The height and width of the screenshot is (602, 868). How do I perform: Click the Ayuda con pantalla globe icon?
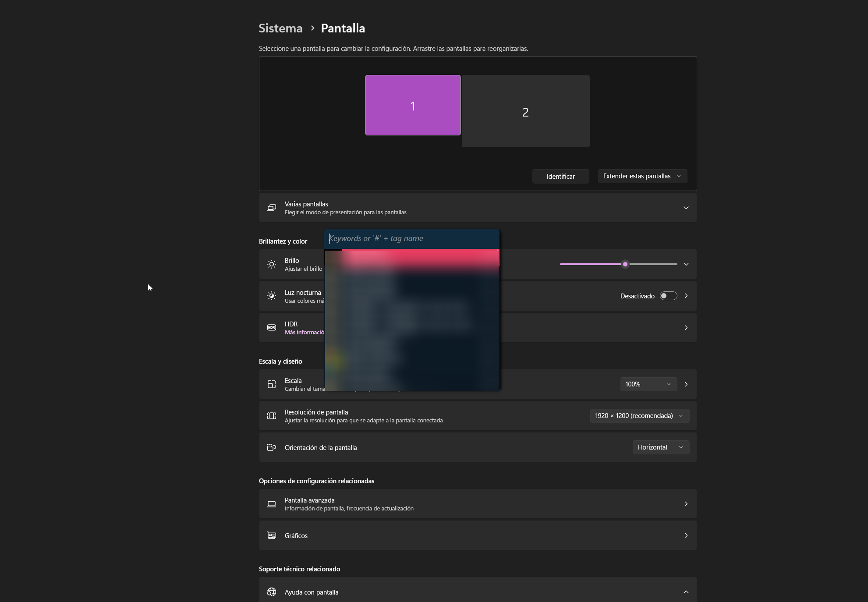[x=272, y=592]
